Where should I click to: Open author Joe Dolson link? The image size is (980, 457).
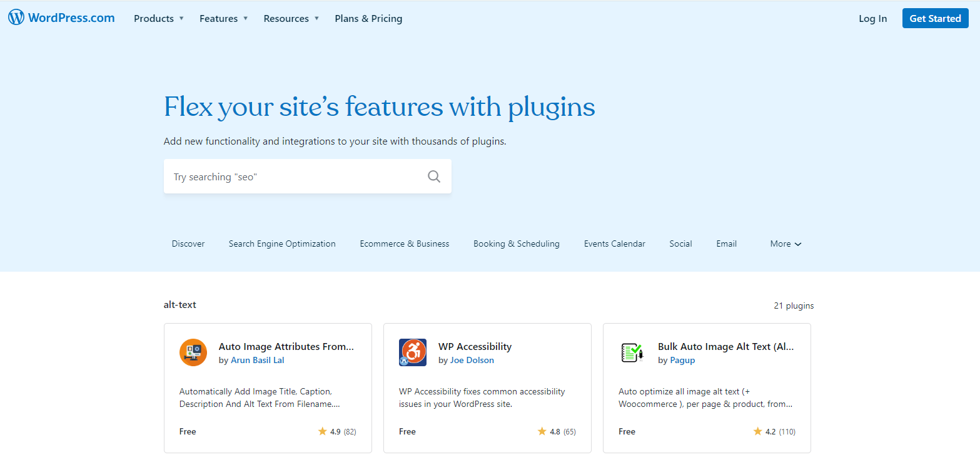tap(472, 360)
